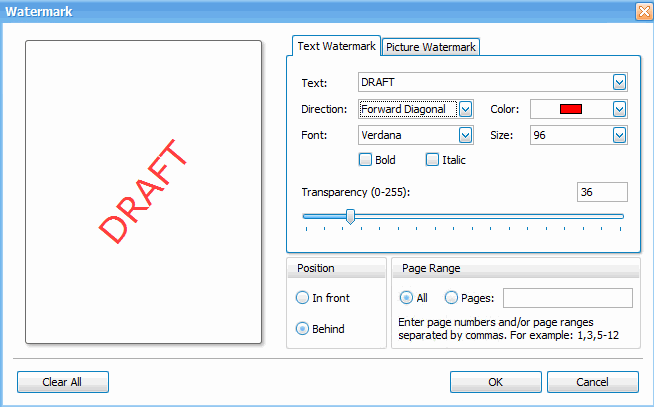The image size is (654, 407).
Task: Select the Behind position option
Action: (x=303, y=329)
